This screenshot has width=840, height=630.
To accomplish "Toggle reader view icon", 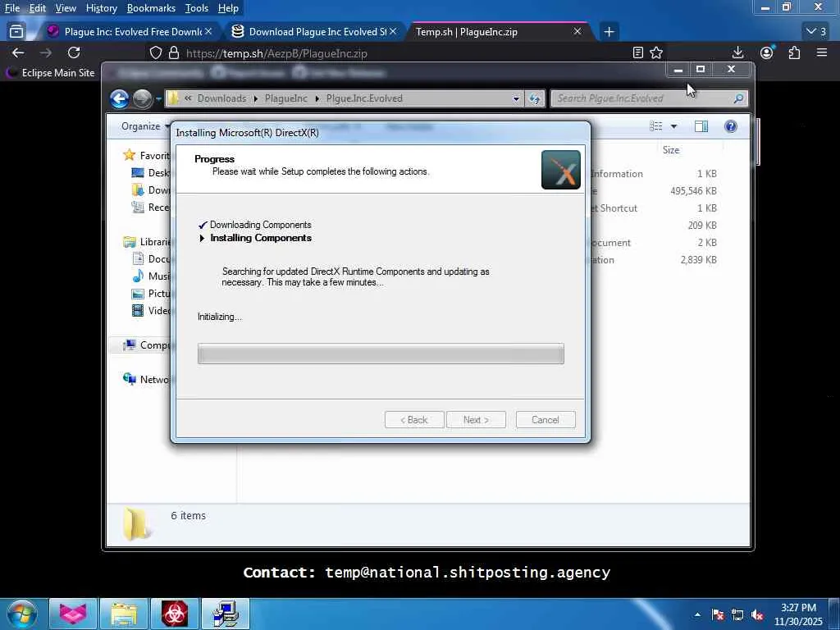I will [x=637, y=52].
